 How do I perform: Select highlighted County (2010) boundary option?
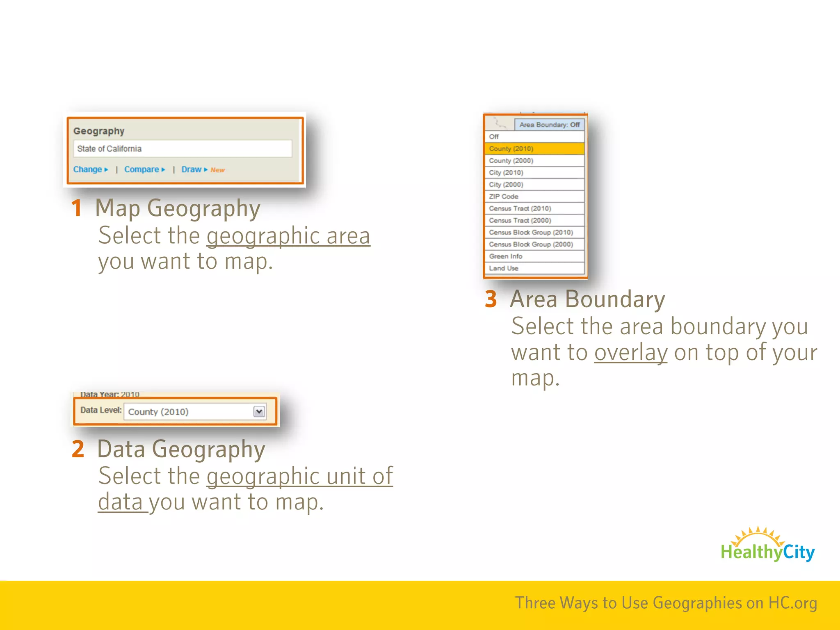click(534, 148)
